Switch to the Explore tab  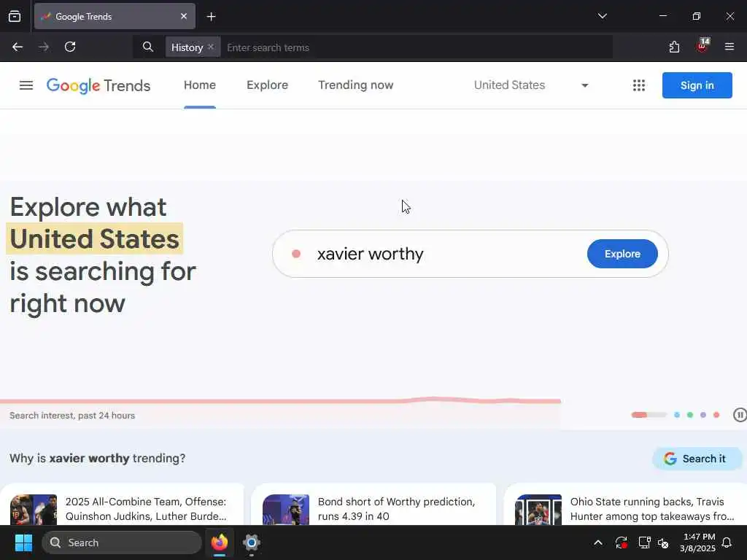[x=267, y=85]
